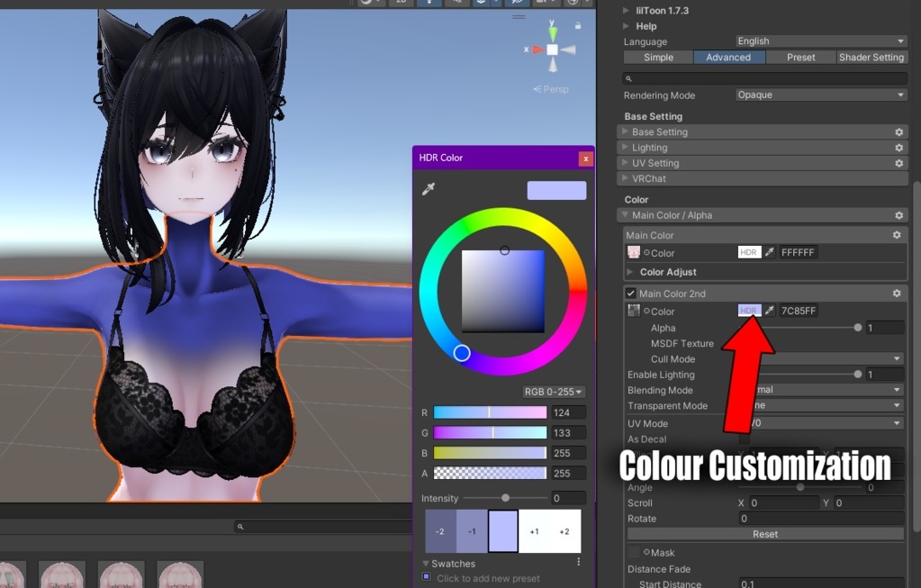Open the Lighting section settings gear
The image size is (921, 588).
pos(898,147)
